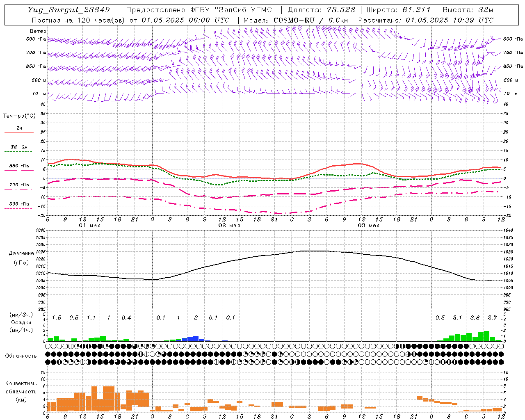Click the Td 2м legend entry

pyautogui.click(x=19, y=147)
